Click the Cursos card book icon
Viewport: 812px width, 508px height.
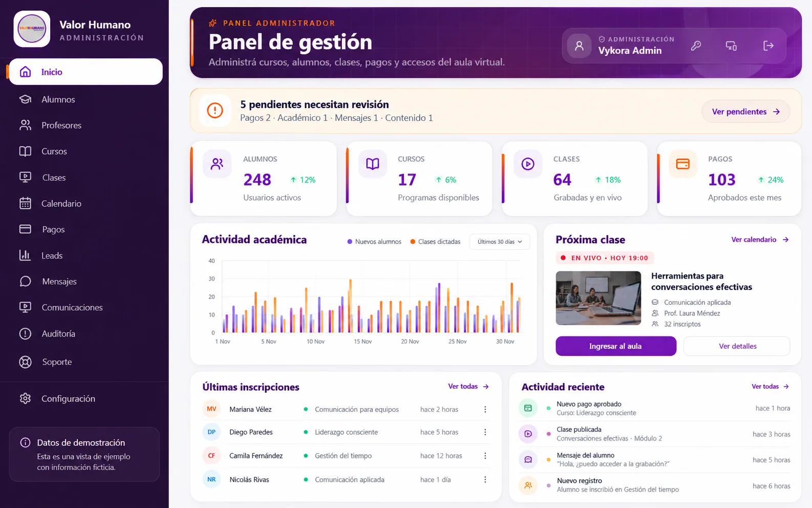373,164
